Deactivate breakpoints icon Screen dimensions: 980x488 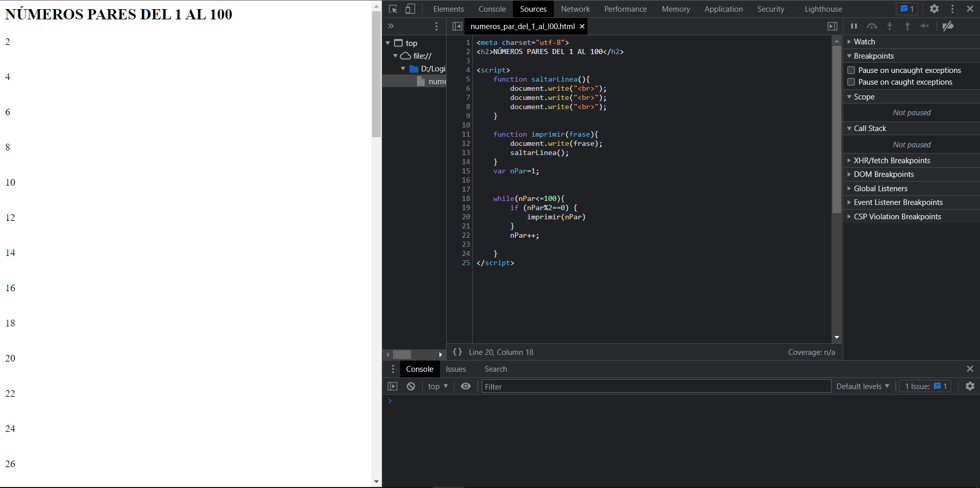(948, 26)
